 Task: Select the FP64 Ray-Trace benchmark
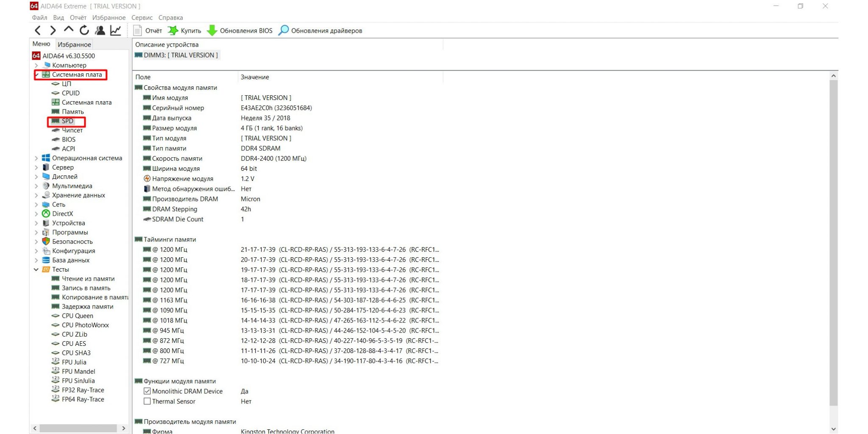83,400
